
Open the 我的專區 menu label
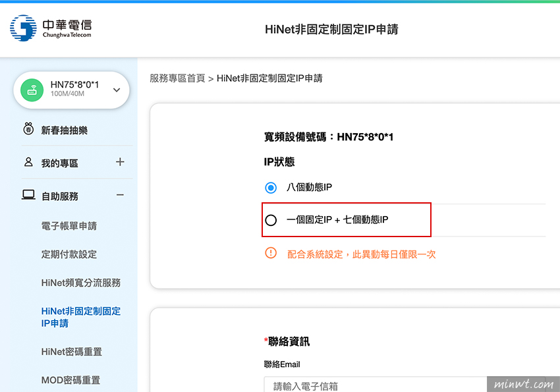(x=60, y=163)
